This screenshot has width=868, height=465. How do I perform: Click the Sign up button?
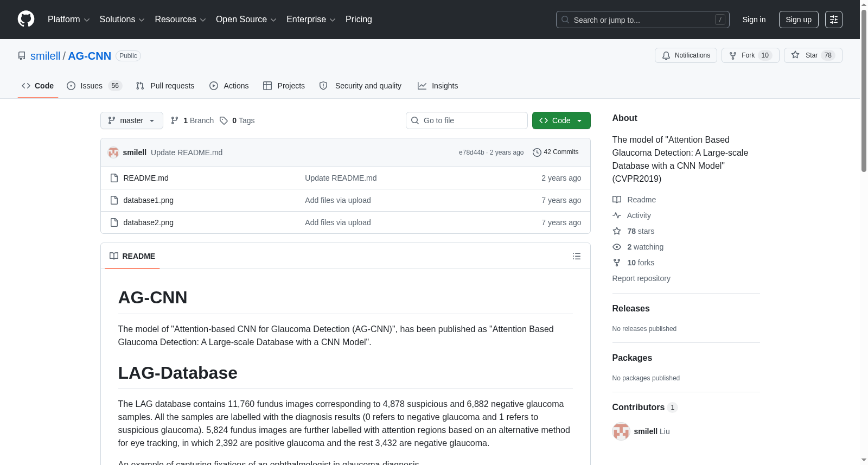tap(799, 20)
